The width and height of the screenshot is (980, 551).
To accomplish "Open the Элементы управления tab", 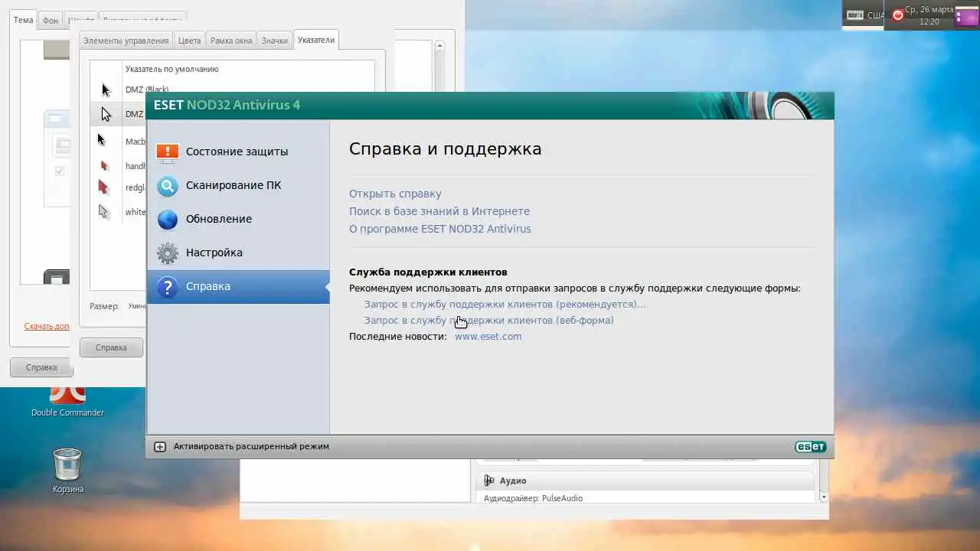I will [126, 41].
